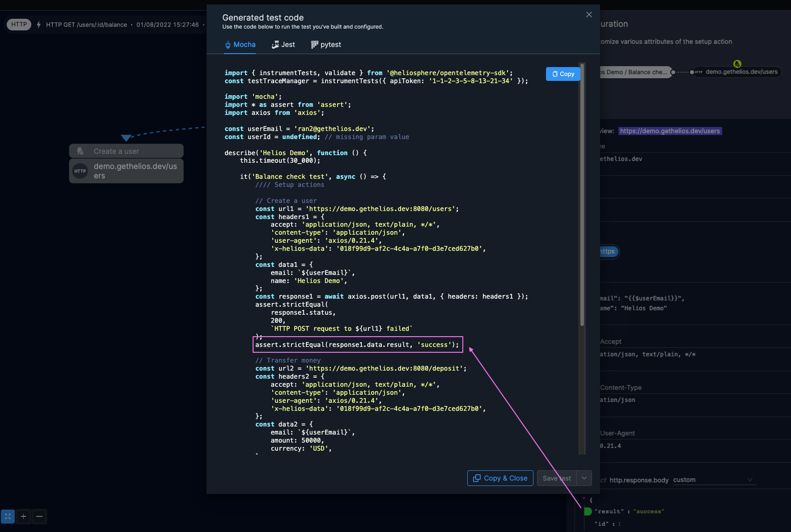Viewport: 791px width, 532px height.
Task: Click the yellow setup-action icon above the users node
Action: point(737,64)
